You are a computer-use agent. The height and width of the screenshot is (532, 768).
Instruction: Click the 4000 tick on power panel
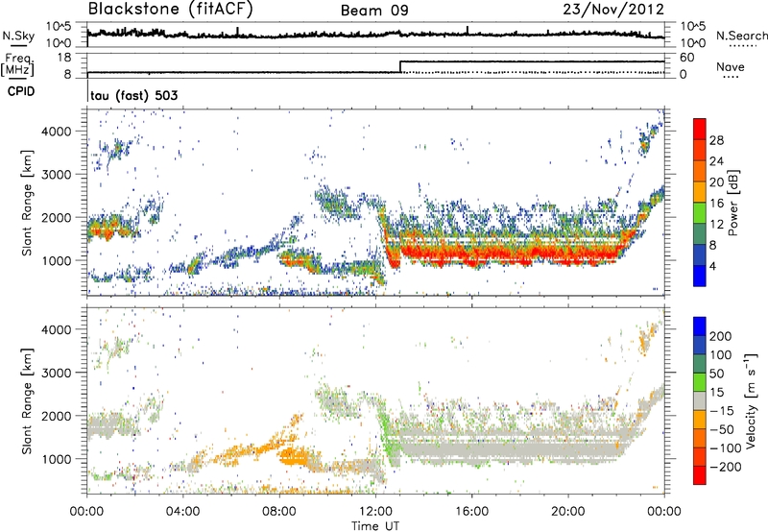pyautogui.click(x=56, y=132)
